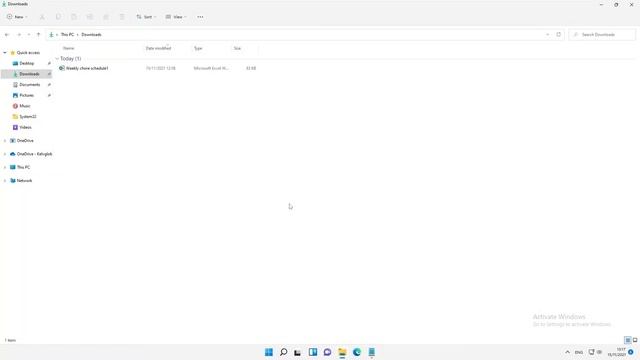Viewport: 640px width, 360px height.
Task: Open Documents in the sidebar
Action: pos(30,84)
